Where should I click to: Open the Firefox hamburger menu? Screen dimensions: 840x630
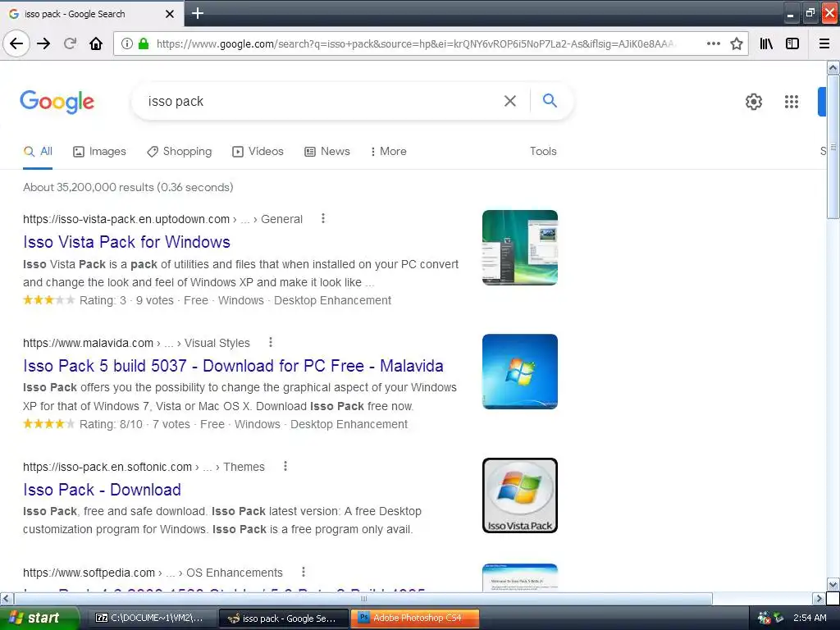point(824,43)
